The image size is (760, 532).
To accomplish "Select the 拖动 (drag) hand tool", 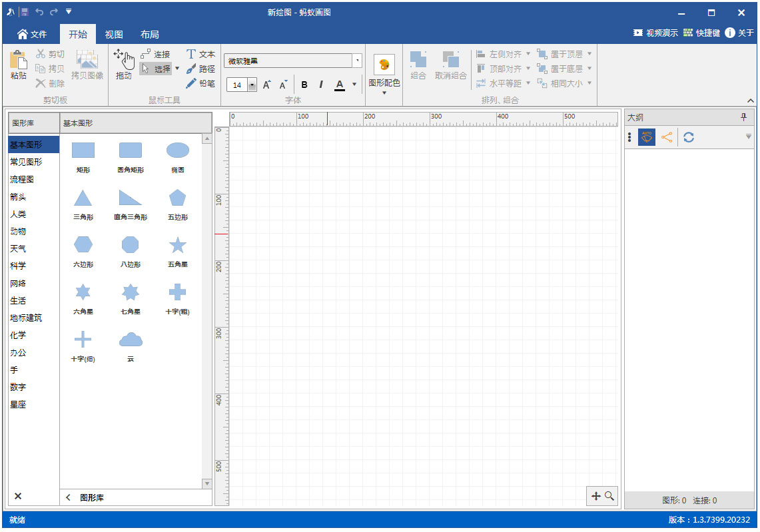I will coord(124,64).
